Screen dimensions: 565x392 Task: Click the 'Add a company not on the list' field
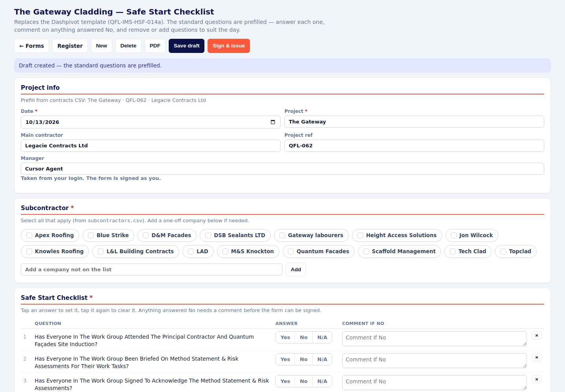[x=151, y=270]
